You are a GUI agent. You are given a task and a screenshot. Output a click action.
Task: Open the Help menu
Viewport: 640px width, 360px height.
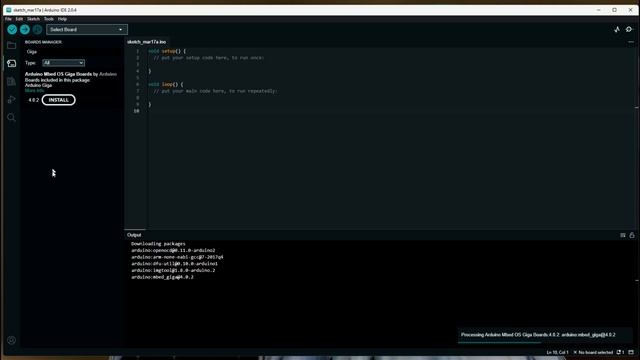tap(62, 19)
